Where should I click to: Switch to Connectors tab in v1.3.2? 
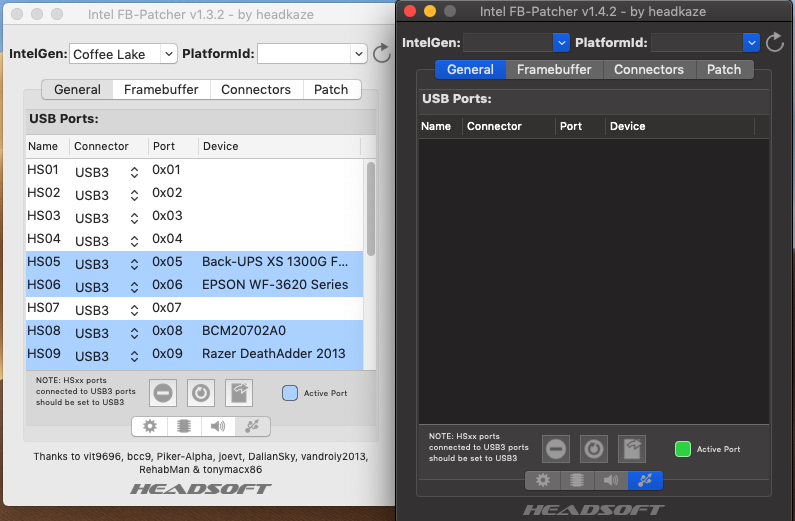click(256, 90)
